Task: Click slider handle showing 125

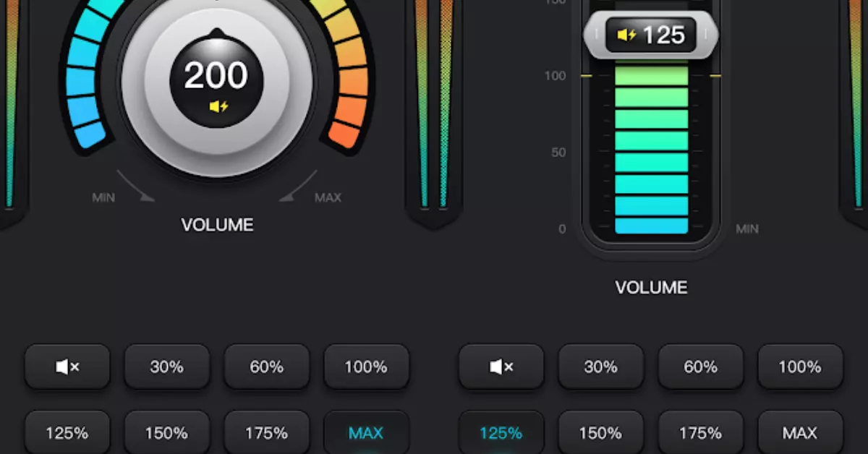Action: [x=651, y=35]
